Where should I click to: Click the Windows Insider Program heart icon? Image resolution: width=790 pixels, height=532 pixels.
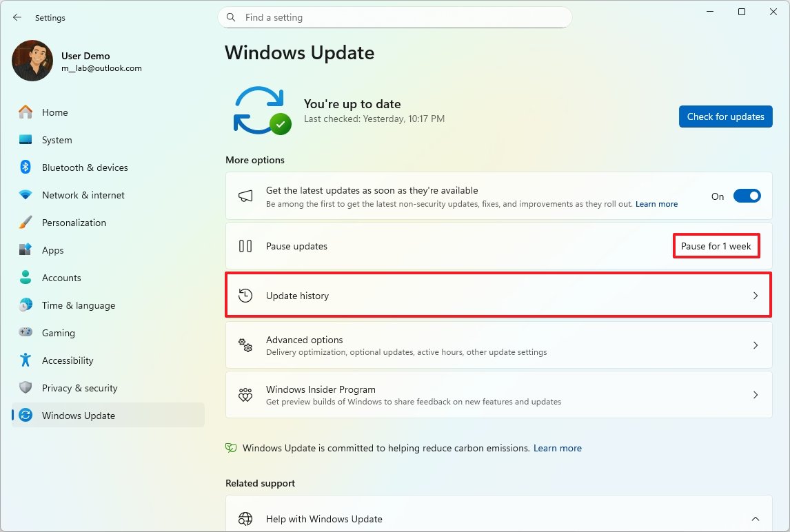click(x=246, y=394)
